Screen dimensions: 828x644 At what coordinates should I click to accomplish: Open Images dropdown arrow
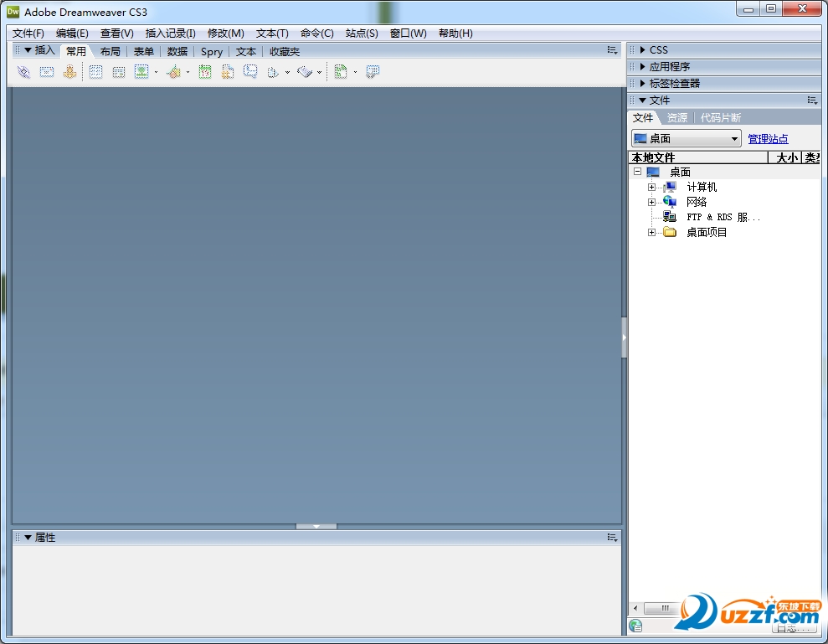pos(157,72)
